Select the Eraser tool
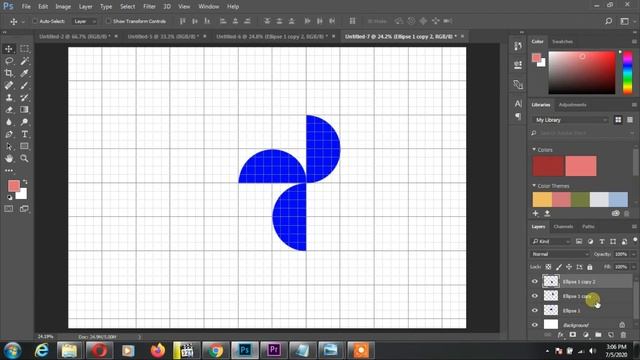Screen dimensions: 640x360 pos(9,110)
